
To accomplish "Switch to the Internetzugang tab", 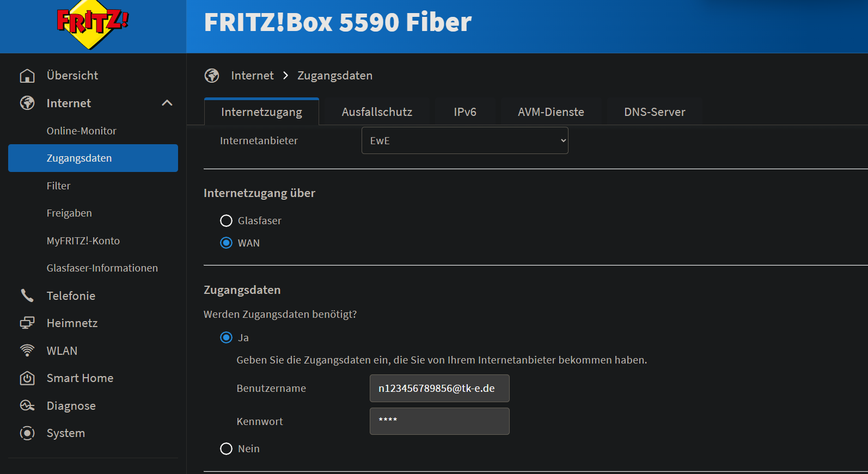I will [261, 112].
